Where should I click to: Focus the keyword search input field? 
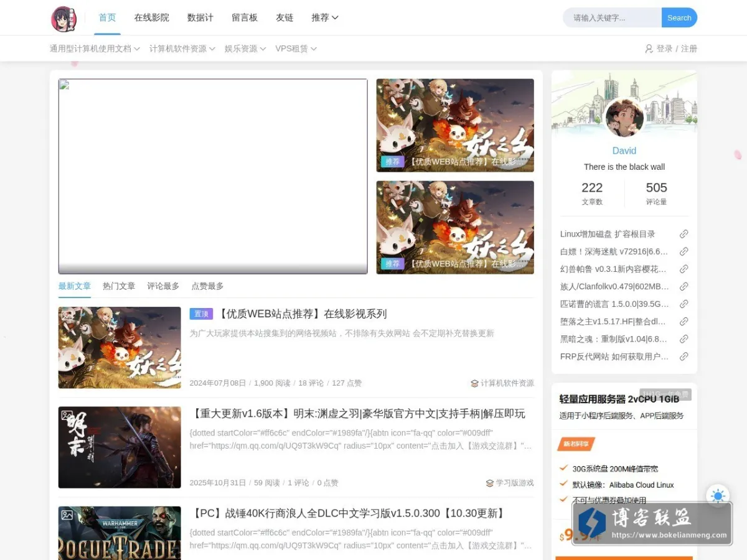[x=612, y=17]
